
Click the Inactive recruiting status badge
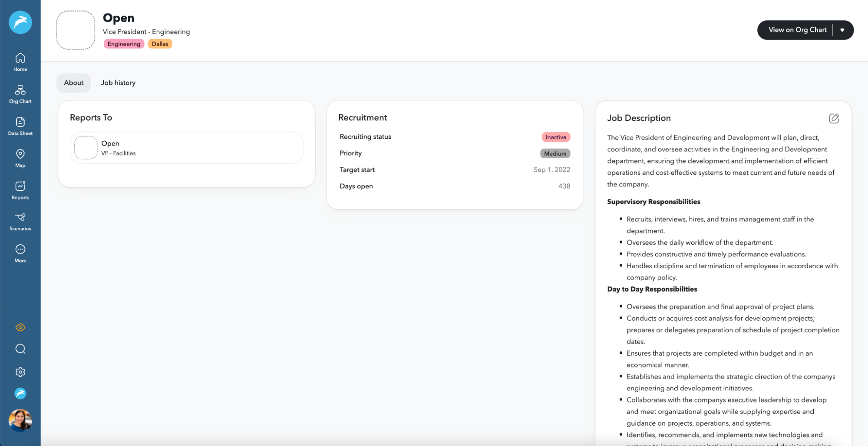pos(556,137)
